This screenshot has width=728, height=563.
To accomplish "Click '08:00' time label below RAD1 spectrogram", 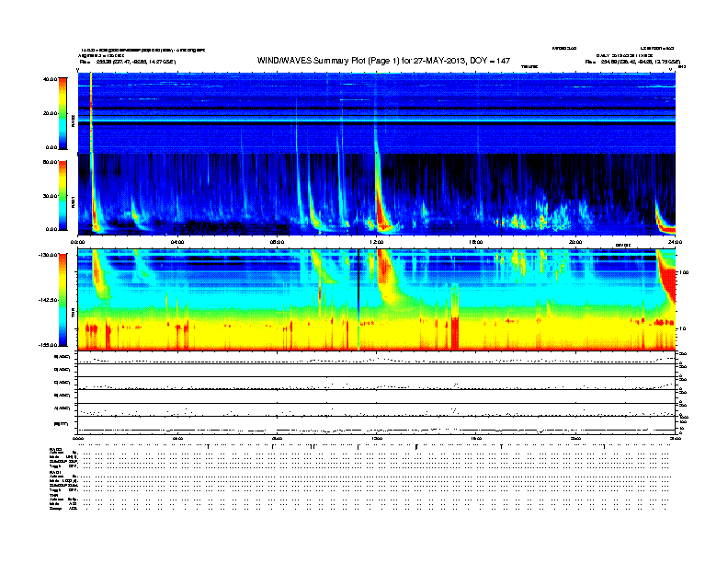I will click(277, 242).
